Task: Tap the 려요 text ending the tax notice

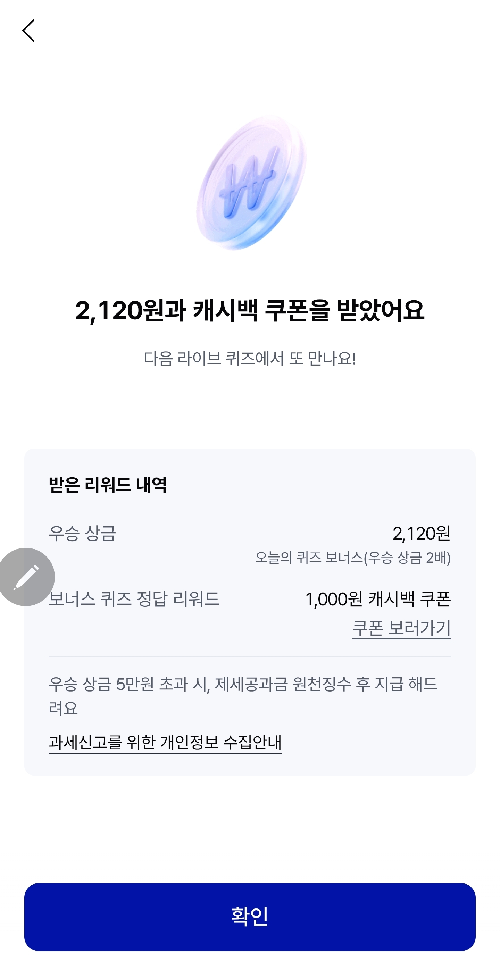Action: 63,708
